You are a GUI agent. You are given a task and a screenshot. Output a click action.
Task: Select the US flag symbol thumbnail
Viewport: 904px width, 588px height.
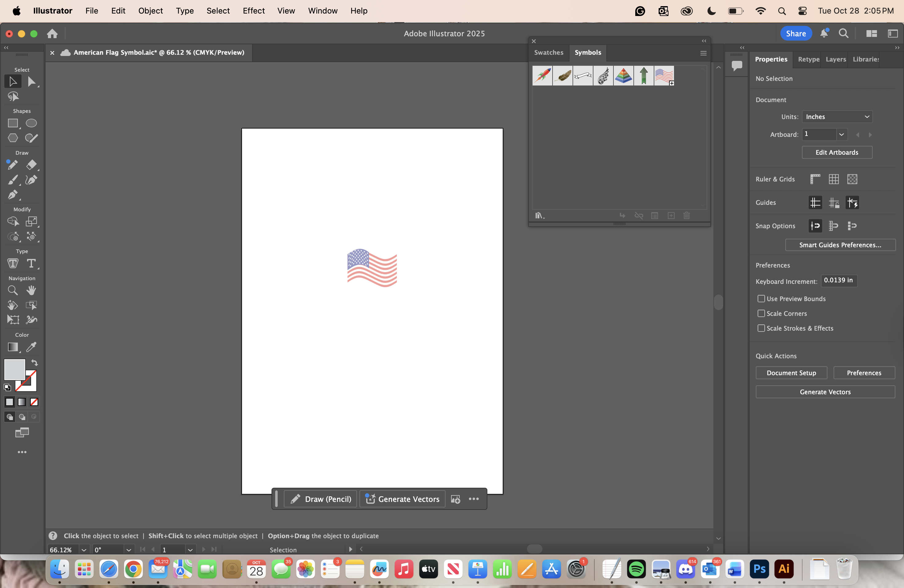click(x=664, y=76)
